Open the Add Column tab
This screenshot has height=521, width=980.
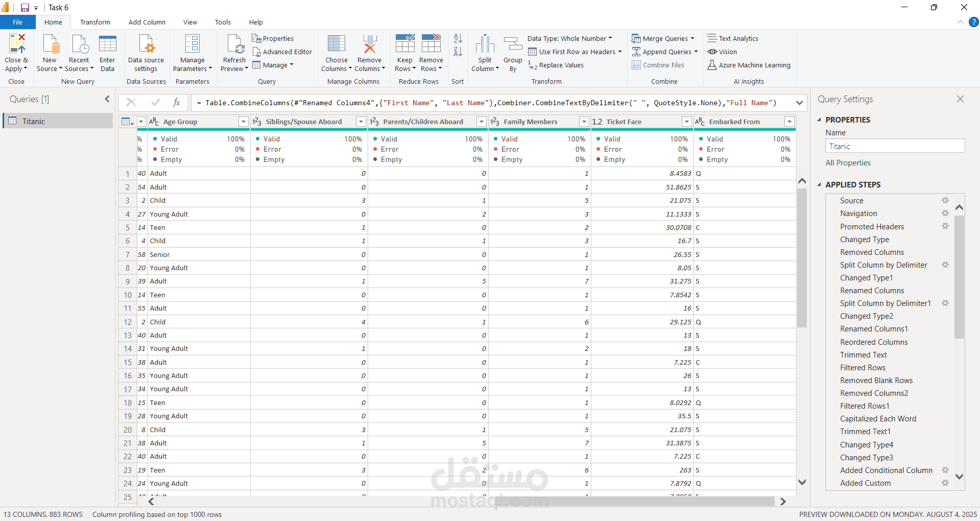[x=147, y=22]
